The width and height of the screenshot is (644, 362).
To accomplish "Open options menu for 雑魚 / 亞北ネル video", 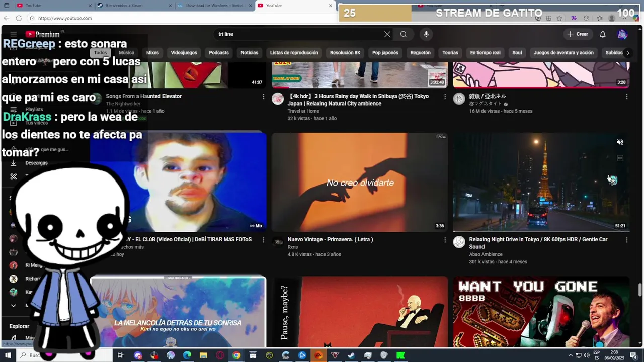I will [x=626, y=97].
